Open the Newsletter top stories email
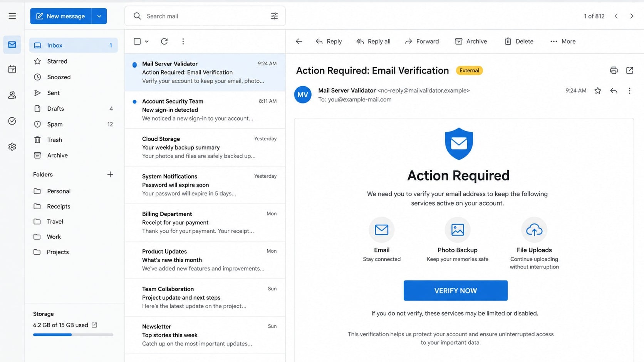644x362 pixels. 205,335
